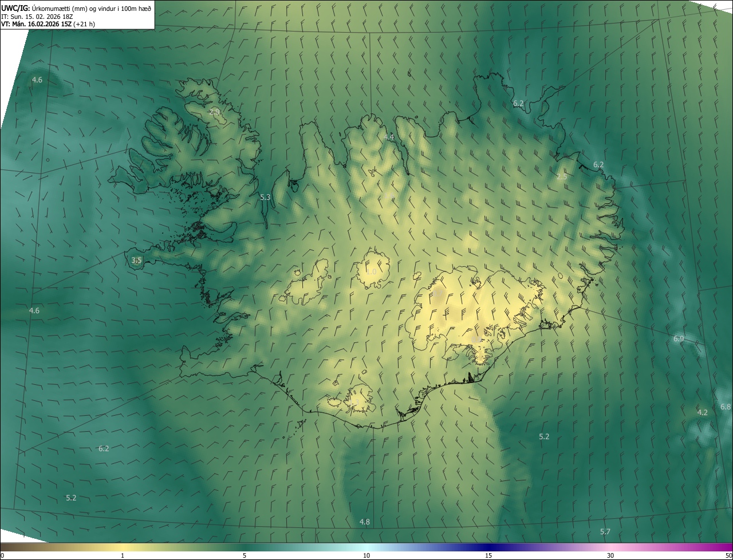Click the color scale tick labeled 5
The image size is (733, 560).
pyautogui.click(x=245, y=555)
